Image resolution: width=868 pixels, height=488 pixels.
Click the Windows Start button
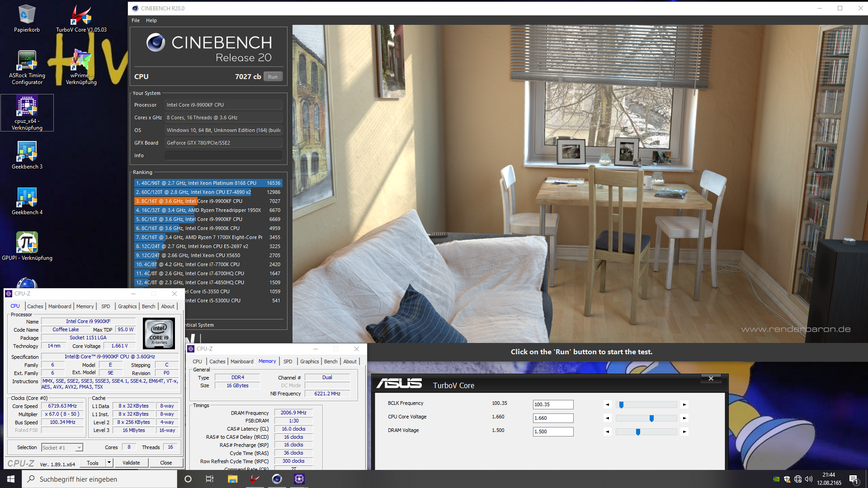point(11,479)
